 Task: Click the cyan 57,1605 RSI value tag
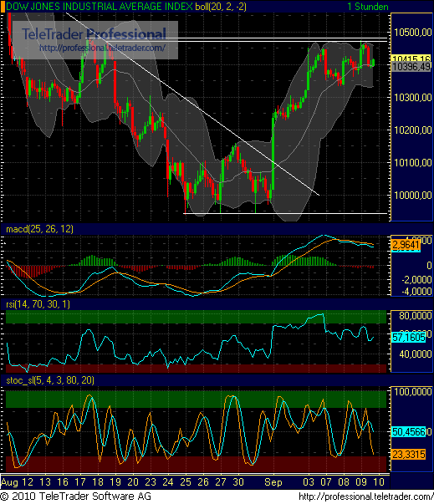(408, 337)
